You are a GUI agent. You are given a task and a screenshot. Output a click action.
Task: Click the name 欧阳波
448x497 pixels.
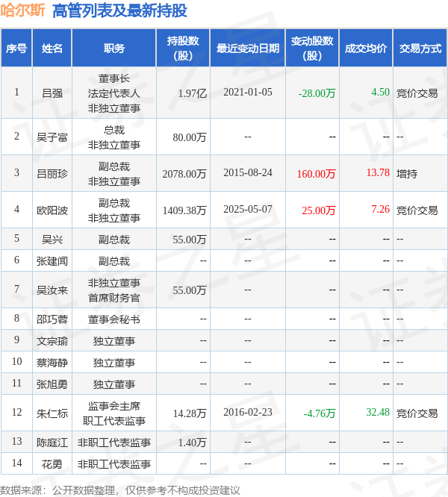[x=52, y=210]
